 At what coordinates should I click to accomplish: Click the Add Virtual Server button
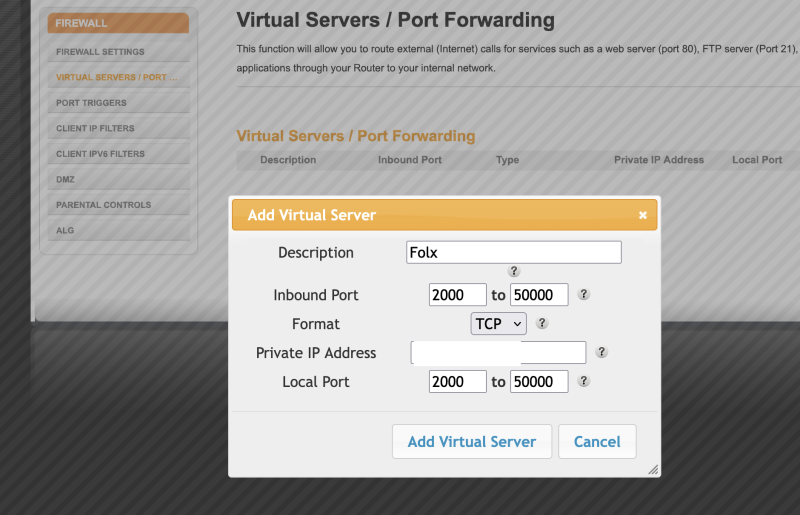tap(472, 441)
